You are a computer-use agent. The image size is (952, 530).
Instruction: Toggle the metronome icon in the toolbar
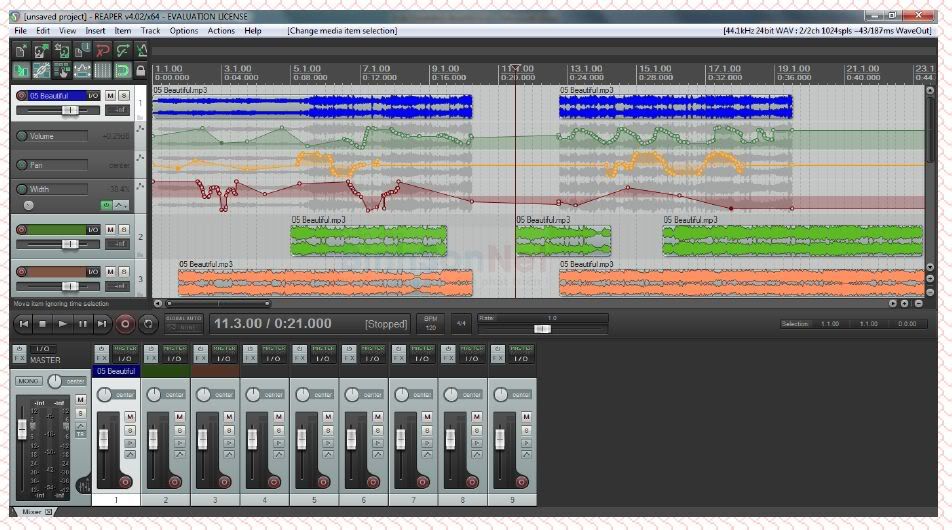click(x=142, y=50)
